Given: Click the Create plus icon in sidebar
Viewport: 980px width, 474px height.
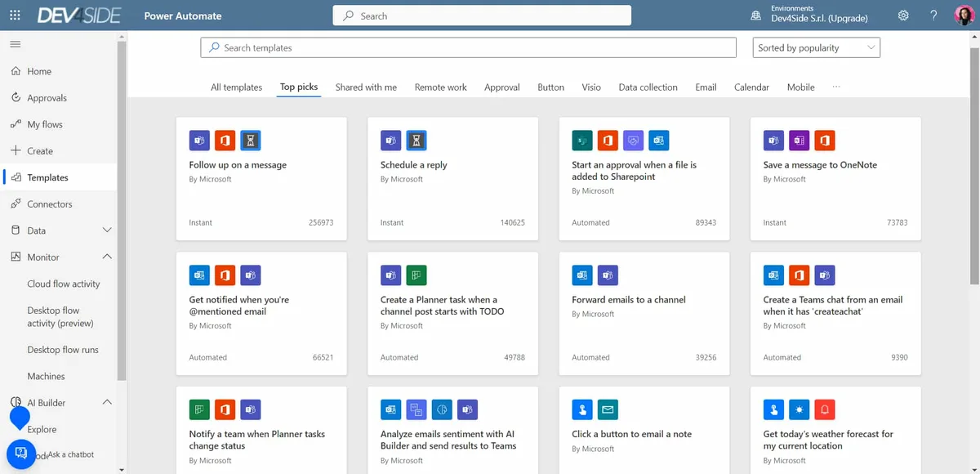Looking at the screenshot, I should pyautogui.click(x=16, y=150).
